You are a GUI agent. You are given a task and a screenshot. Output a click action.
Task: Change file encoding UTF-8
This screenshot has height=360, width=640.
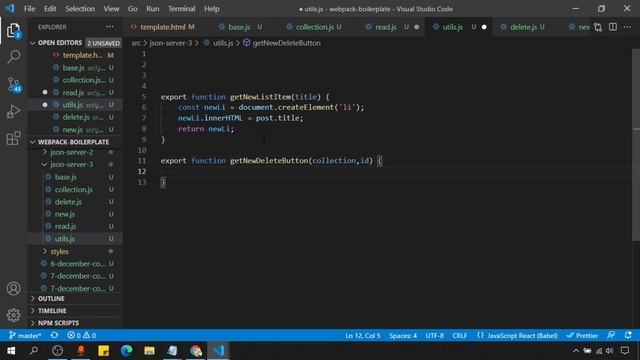tap(435, 336)
